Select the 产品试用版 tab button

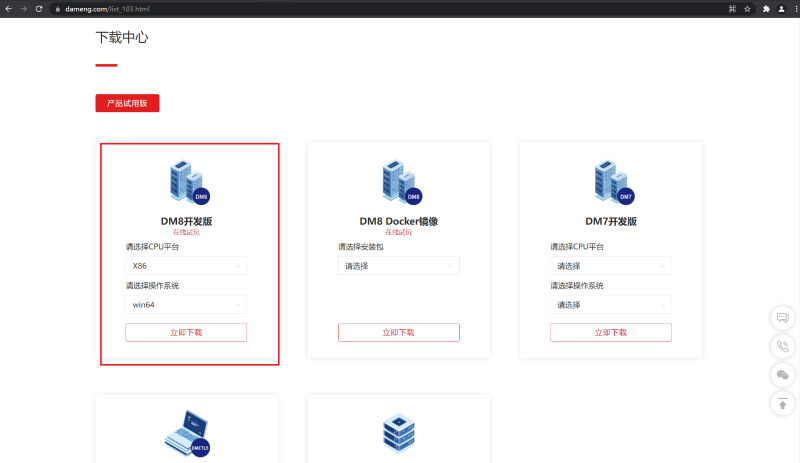tap(127, 103)
